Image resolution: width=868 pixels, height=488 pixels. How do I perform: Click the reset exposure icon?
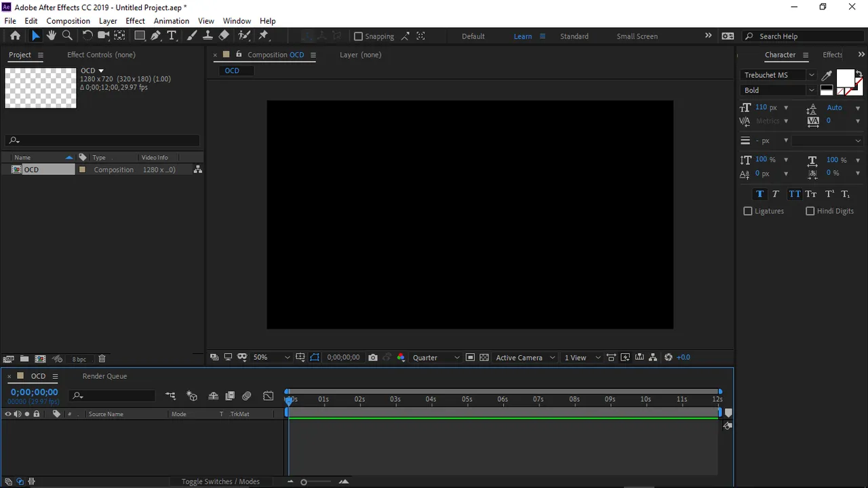tap(668, 357)
